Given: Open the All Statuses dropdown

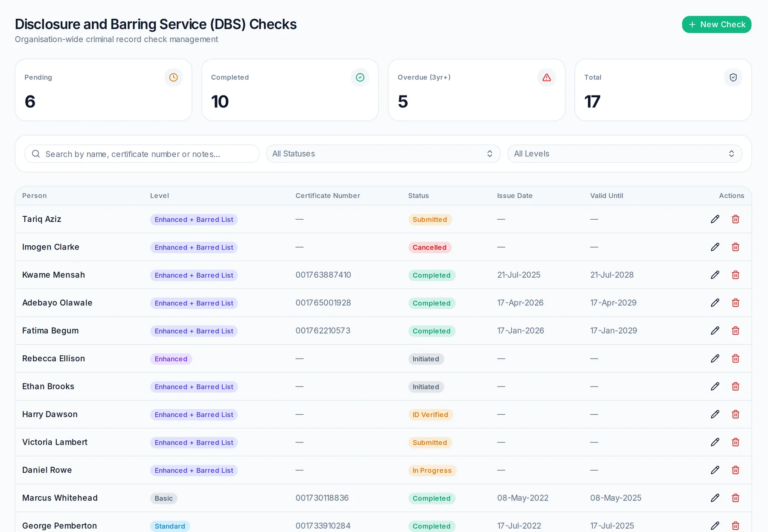Looking at the screenshot, I should tap(383, 154).
